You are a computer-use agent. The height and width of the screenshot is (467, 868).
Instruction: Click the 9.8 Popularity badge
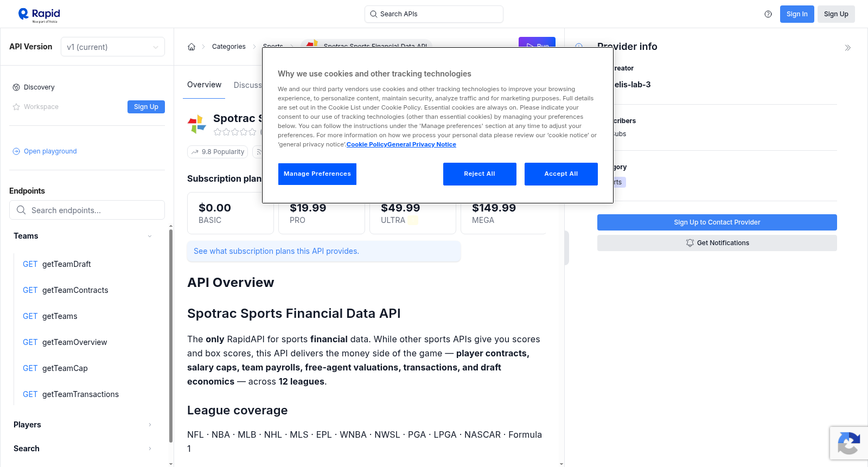(x=218, y=152)
